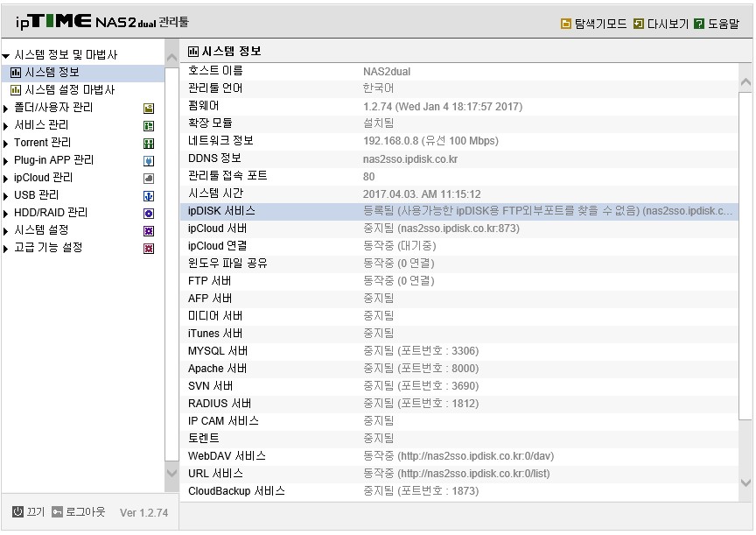Screen dimensions: 756x535
Task: Click the 시스템 정보 chart icon in sidebar
Action: tap(16, 73)
